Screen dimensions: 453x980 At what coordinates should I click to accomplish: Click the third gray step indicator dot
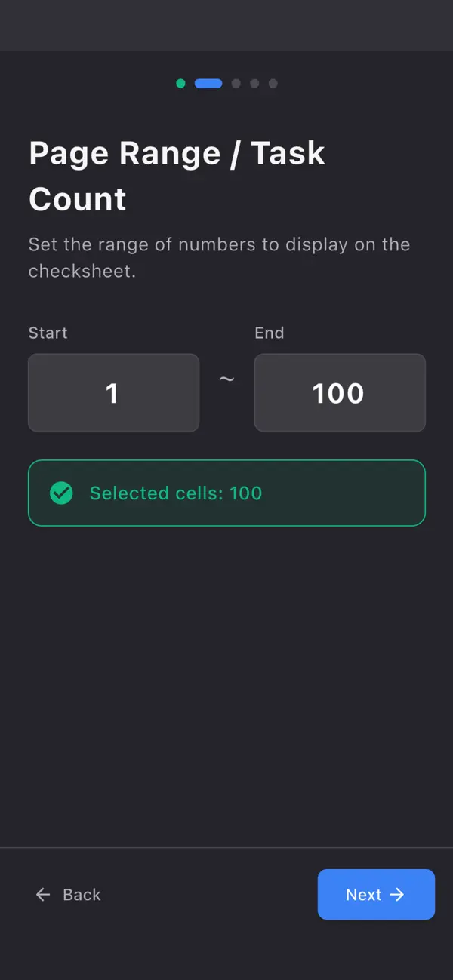click(236, 83)
